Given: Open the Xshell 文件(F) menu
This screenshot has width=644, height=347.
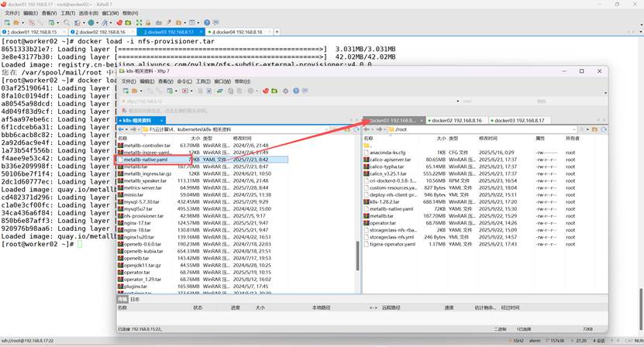Looking at the screenshot, I should 12,13.
